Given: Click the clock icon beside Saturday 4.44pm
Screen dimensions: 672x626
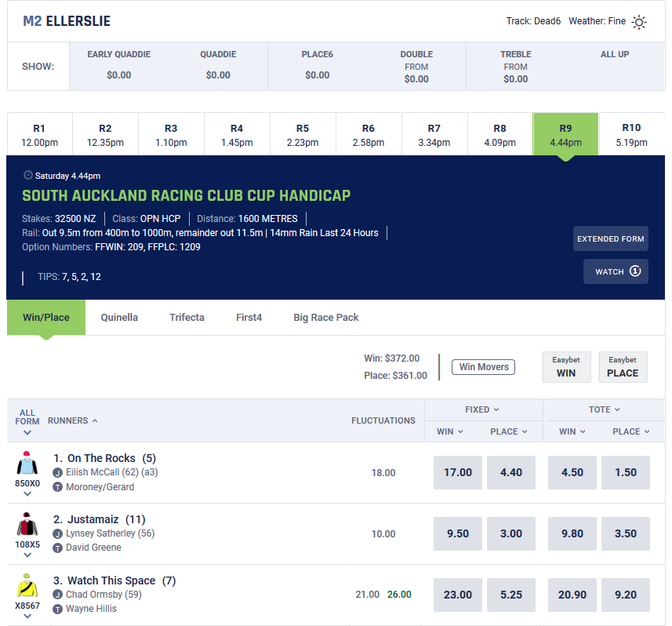Looking at the screenshot, I should tap(28, 176).
